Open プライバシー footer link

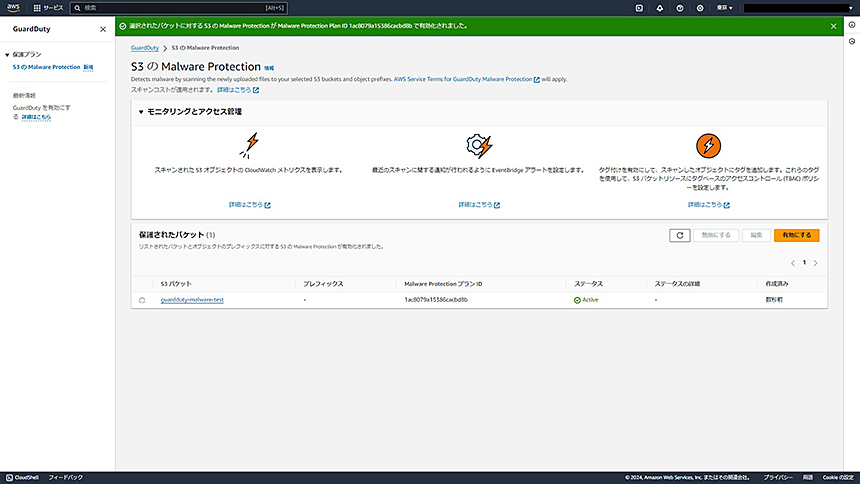click(x=778, y=477)
